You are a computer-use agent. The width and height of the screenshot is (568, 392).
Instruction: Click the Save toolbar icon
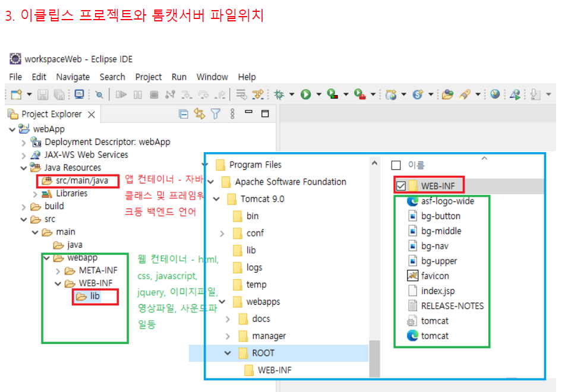coord(43,94)
